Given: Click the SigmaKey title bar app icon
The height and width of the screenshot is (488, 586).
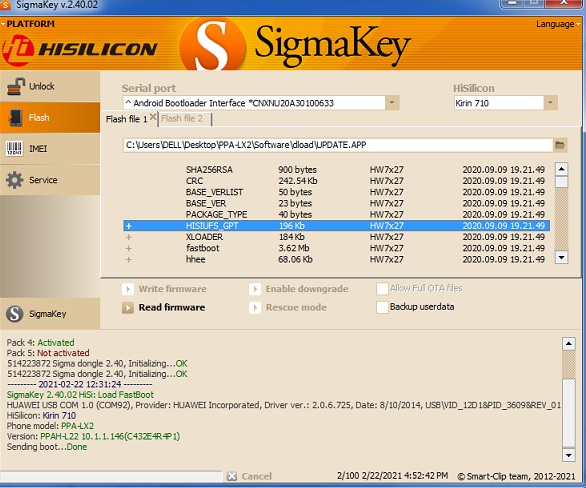Looking at the screenshot, I should 5,5.
